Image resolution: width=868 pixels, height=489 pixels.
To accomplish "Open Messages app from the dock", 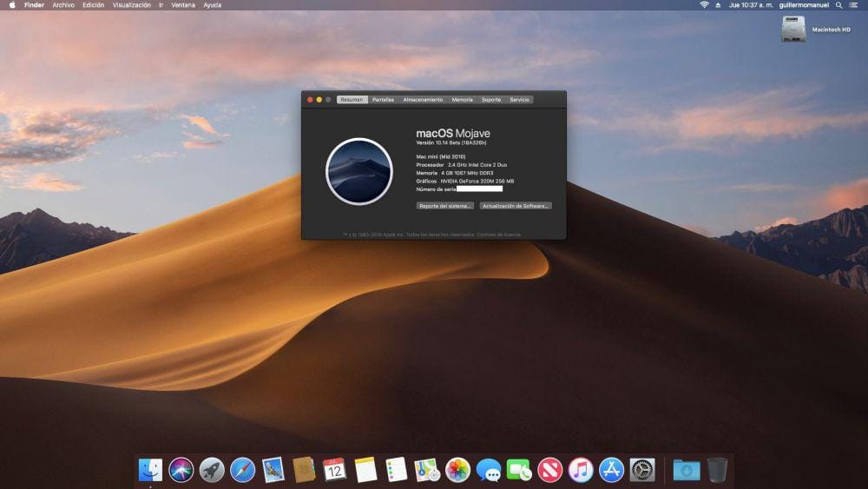I will (x=489, y=470).
